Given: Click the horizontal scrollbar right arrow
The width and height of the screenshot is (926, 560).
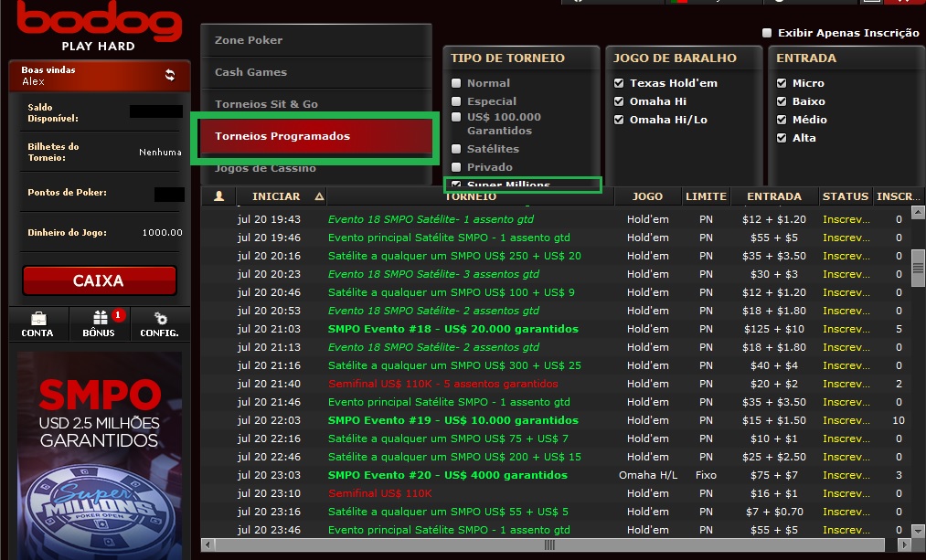Looking at the screenshot, I should 903,544.
